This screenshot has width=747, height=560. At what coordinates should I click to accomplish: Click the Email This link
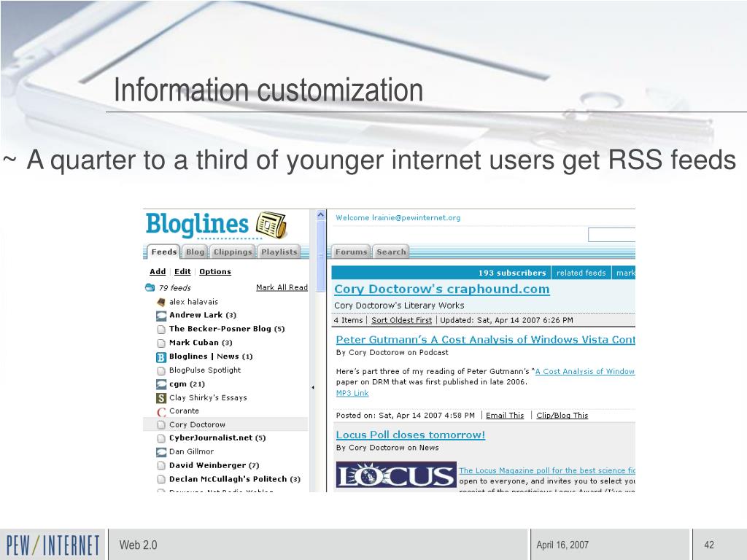tap(505, 415)
